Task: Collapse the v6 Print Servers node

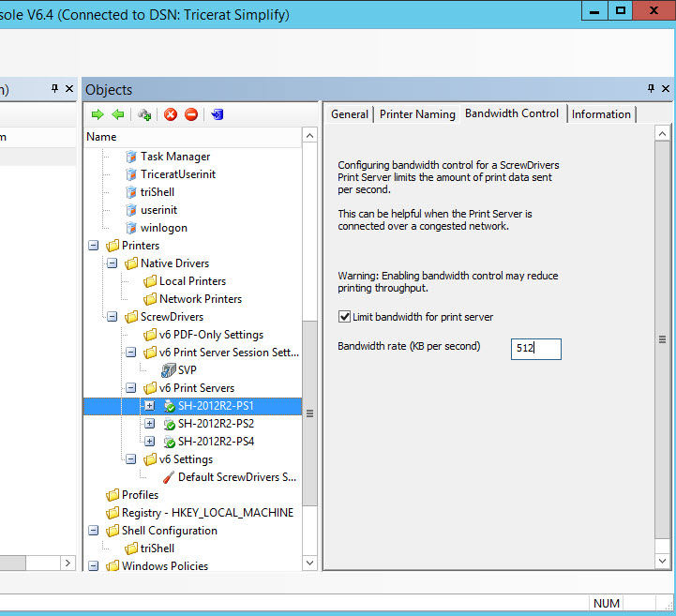Action: click(x=130, y=388)
